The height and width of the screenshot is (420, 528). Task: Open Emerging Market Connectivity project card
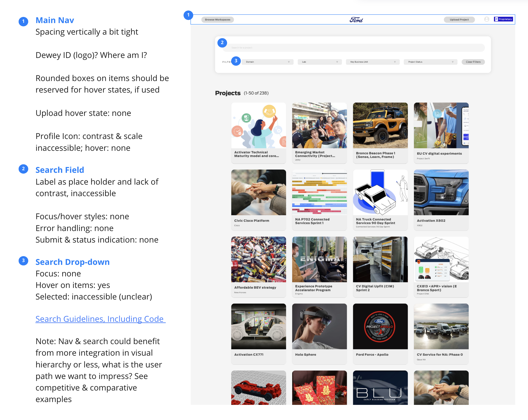tap(319, 133)
